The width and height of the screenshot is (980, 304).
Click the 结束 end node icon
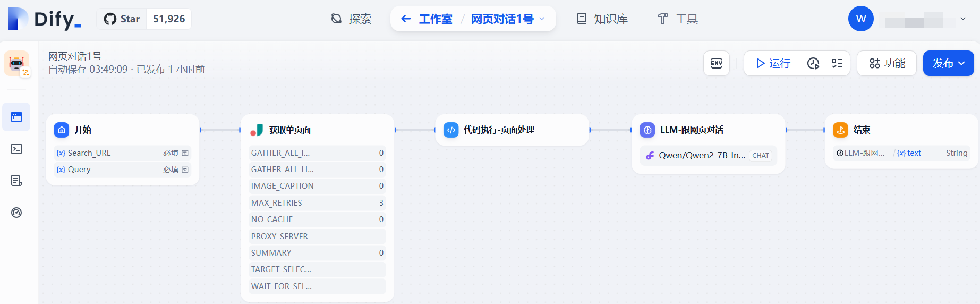(840, 130)
